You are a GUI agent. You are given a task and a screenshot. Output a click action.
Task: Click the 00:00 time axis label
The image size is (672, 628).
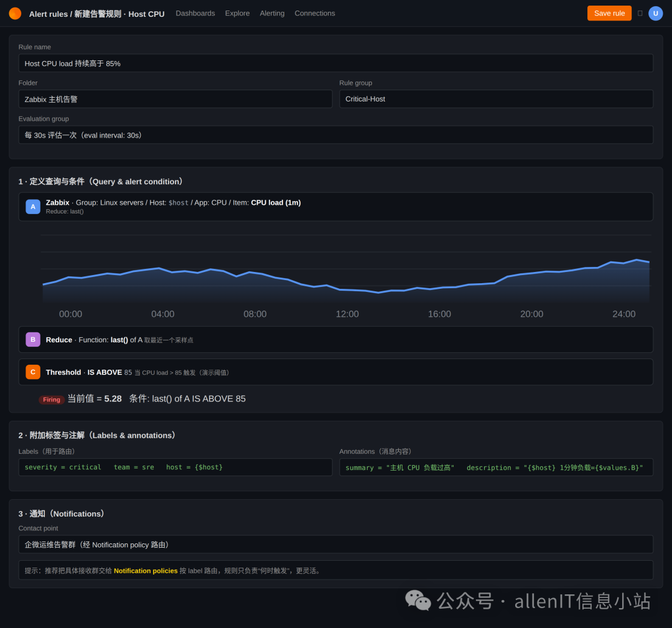pyautogui.click(x=71, y=314)
